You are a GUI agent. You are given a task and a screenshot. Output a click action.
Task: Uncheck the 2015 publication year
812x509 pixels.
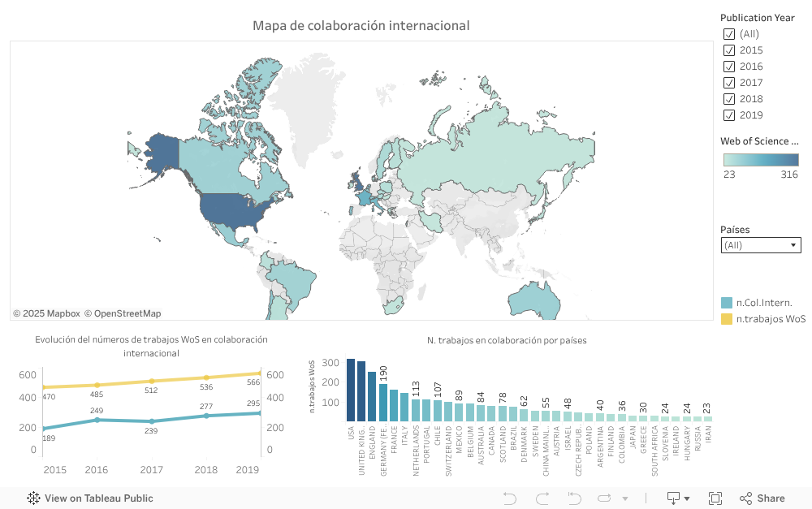tap(728, 50)
